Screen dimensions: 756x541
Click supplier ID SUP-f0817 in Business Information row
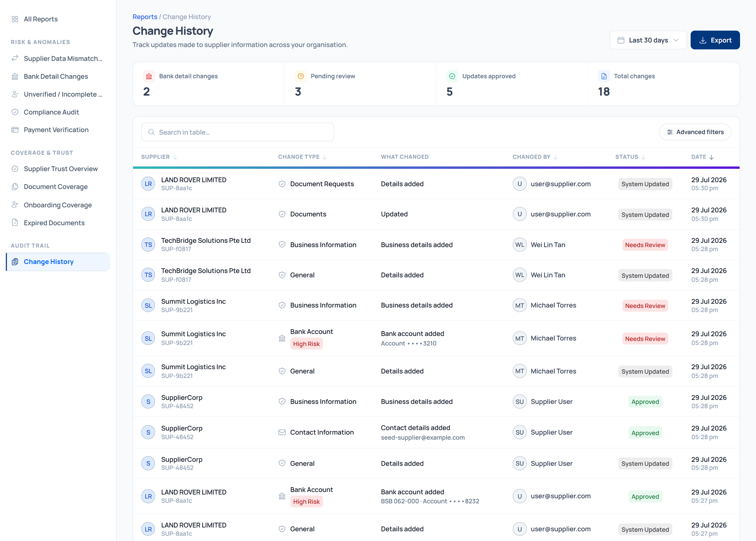tap(176, 249)
